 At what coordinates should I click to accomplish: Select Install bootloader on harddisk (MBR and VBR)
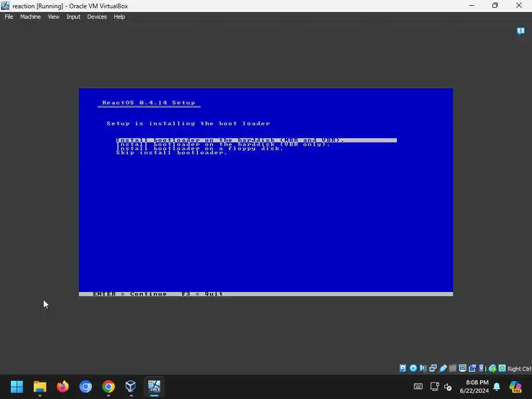point(256,140)
